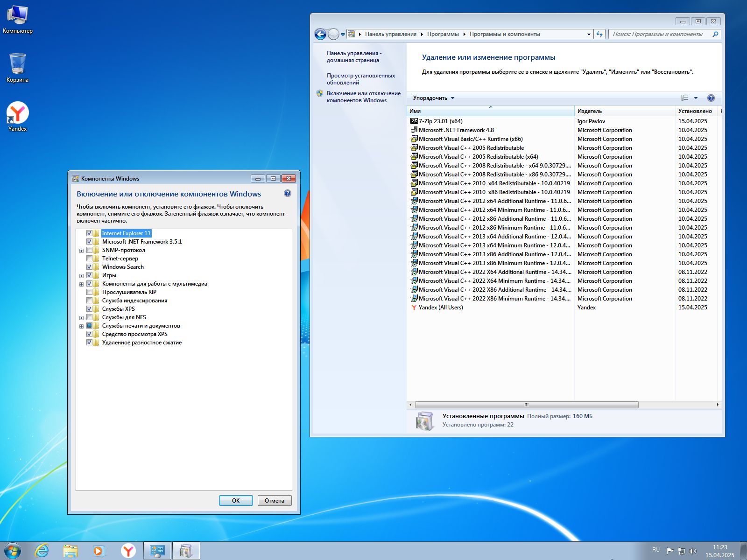Sort by the Установлено column header
747x560 pixels.
[696, 111]
